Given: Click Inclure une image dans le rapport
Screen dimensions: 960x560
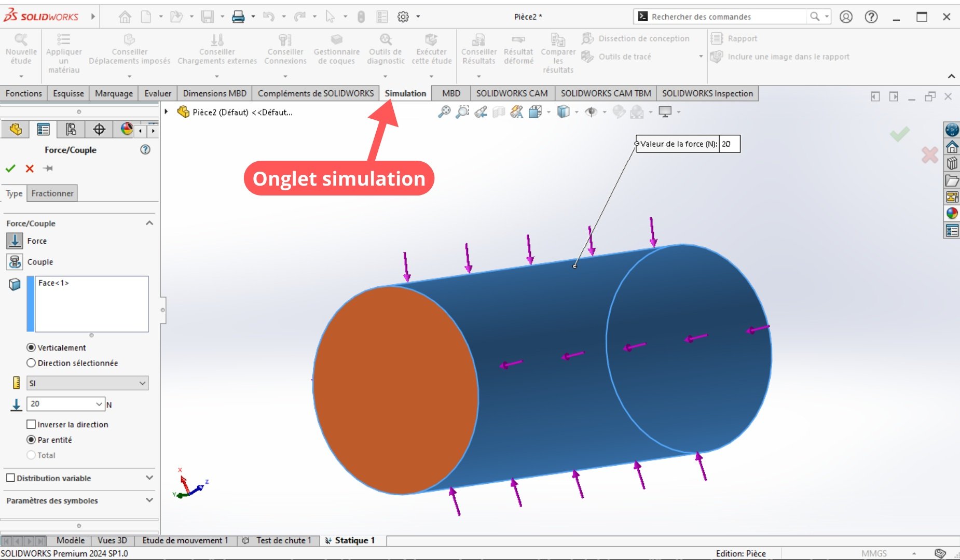Looking at the screenshot, I should point(780,57).
